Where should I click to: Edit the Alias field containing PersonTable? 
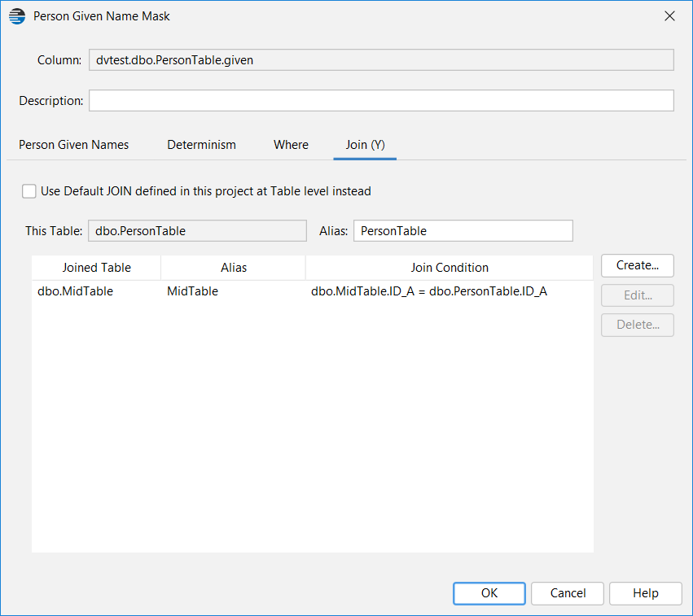coord(463,231)
